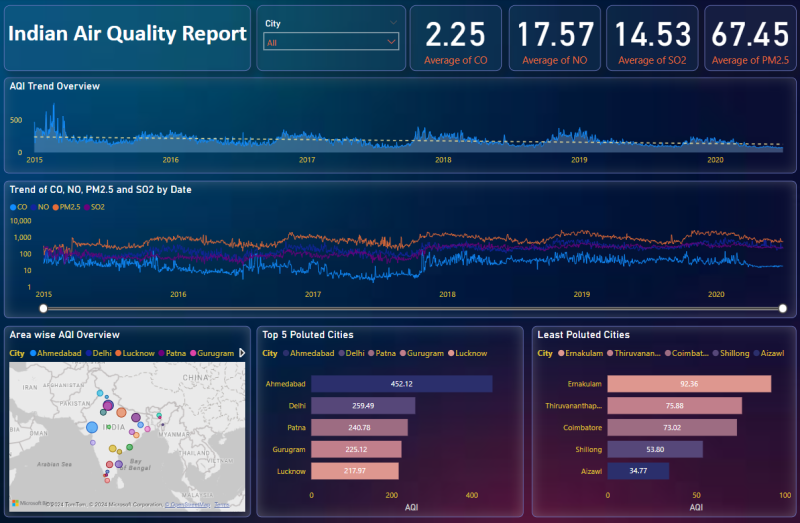Screen dimensions: 800x523
Task: Select the Patna bar showing 240.78
Action: (359, 428)
